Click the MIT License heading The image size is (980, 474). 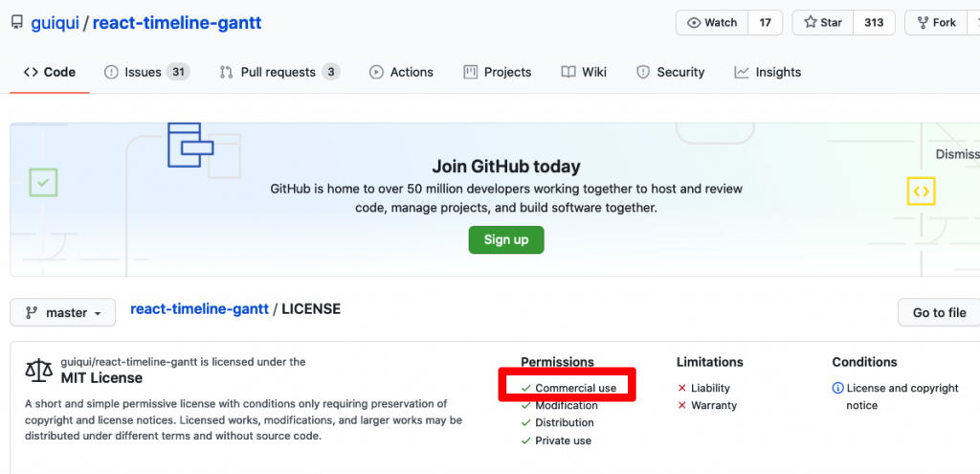click(101, 378)
